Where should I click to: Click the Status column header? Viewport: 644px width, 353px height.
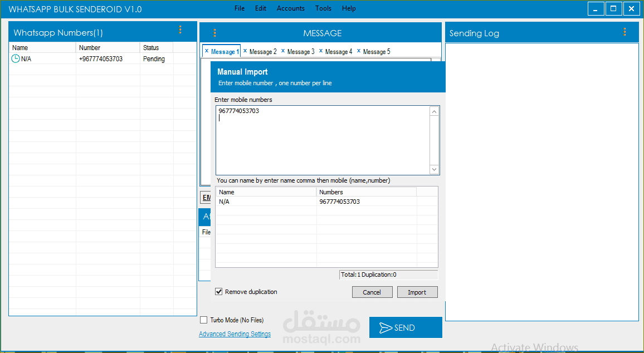157,48
